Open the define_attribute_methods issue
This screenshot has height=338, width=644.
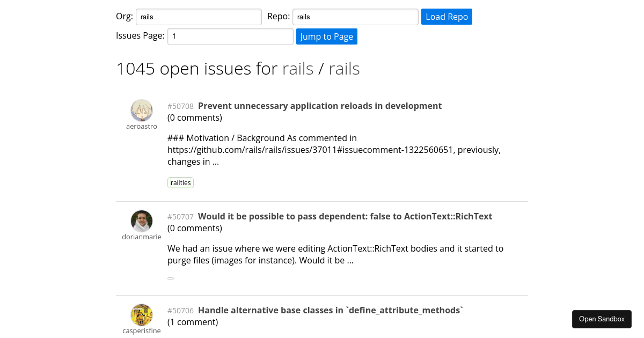point(330,310)
